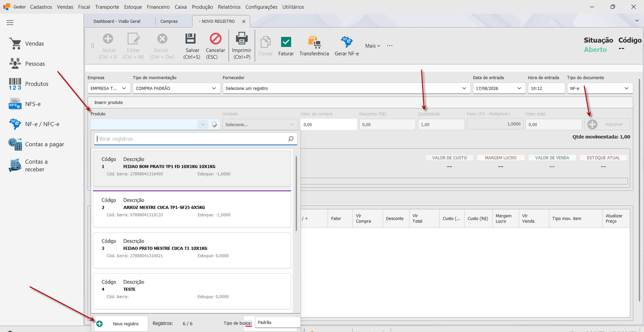This screenshot has height=332, width=644.
Task: Select FEIJAO PRETO MESTRE CUCA record
Action: (192, 250)
